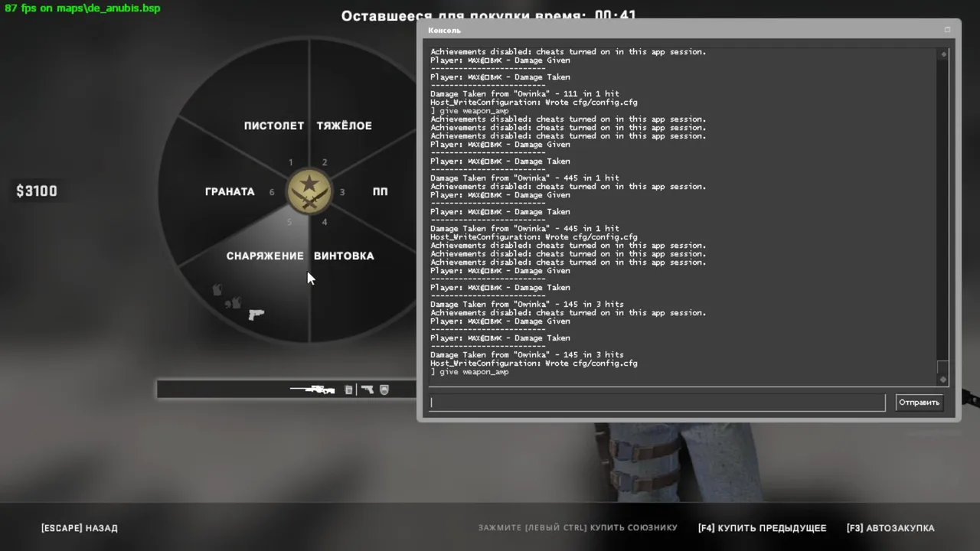The image size is (980, 551).
Task: Click [F4] КУПИТЬ ПРЕДЫДУЩЕЕ
Action: 762,528
